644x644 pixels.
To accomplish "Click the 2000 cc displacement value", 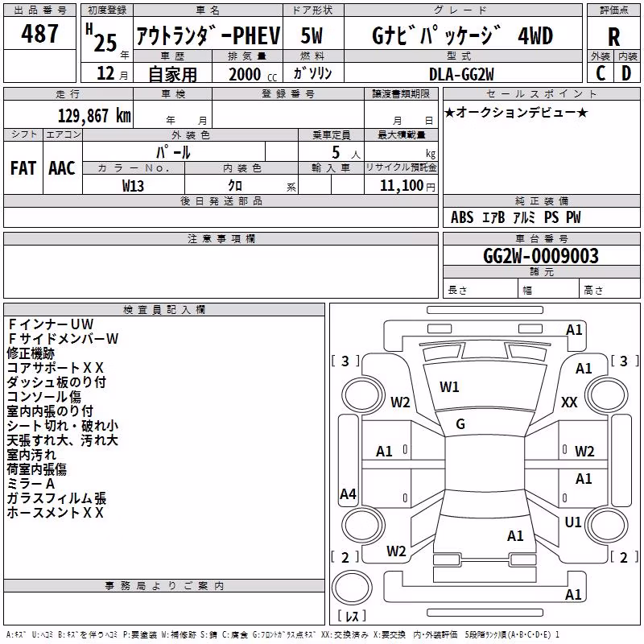I will point(253,75).
